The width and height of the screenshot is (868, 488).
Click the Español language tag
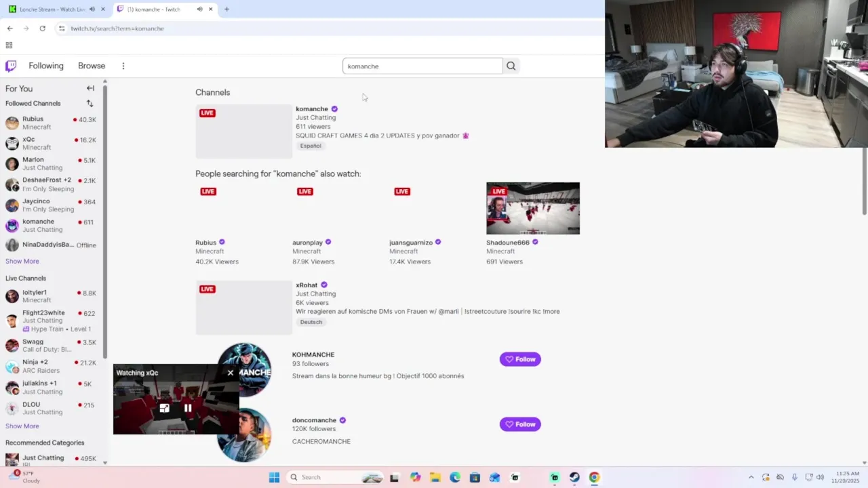click(311, 146)
